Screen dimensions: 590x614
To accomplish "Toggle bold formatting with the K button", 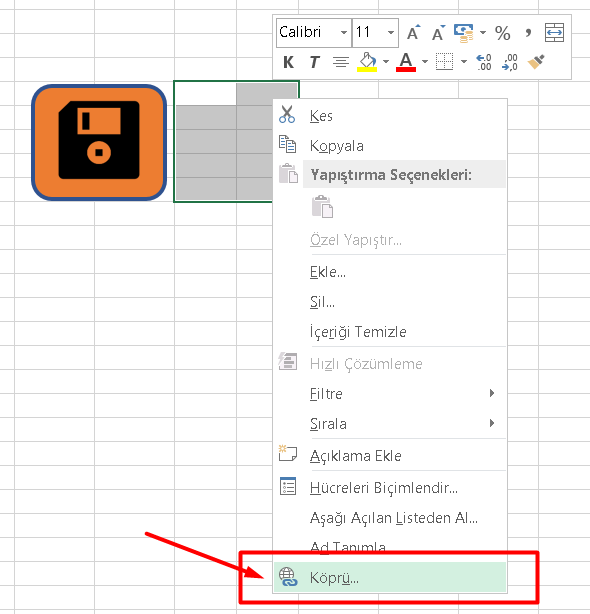I will pyautogui.click(x=289, y=62).
